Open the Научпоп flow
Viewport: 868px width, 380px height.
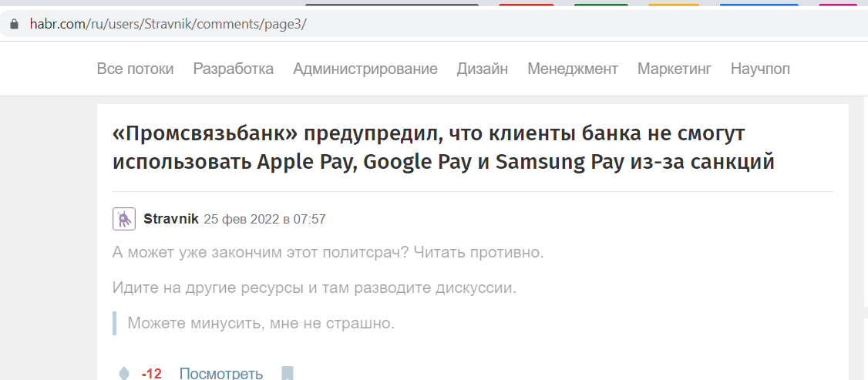pos(760,69)
